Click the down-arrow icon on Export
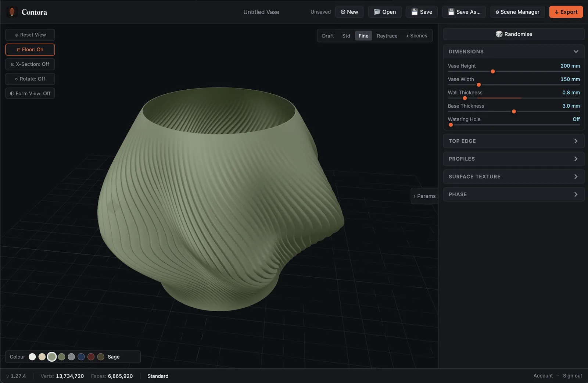 (557, 12)
